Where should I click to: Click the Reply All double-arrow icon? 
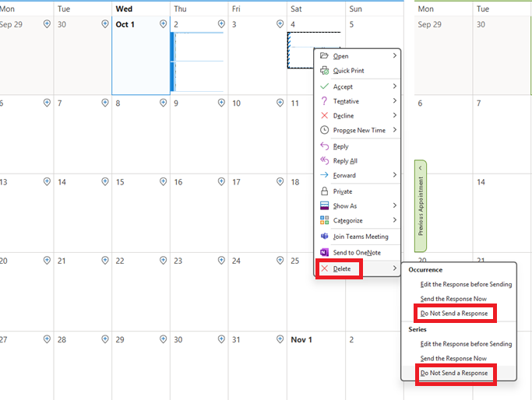click(324, 160)
